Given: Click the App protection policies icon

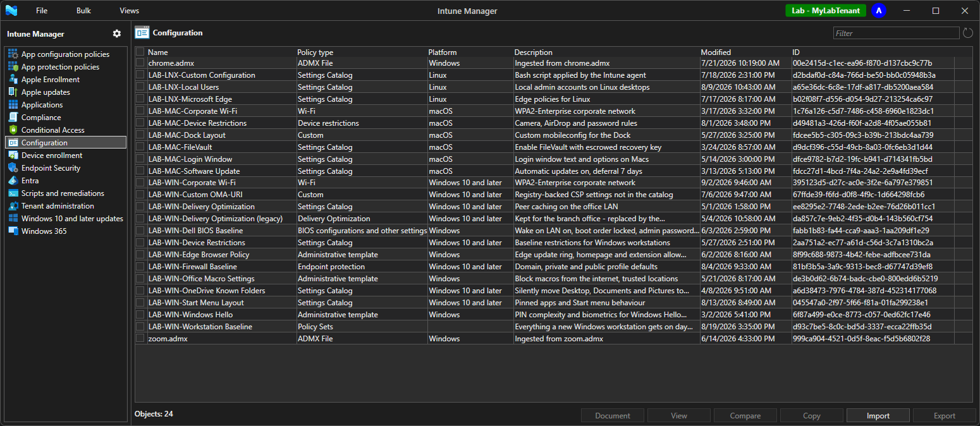Looking at the screenshot, I should (13, 67).
